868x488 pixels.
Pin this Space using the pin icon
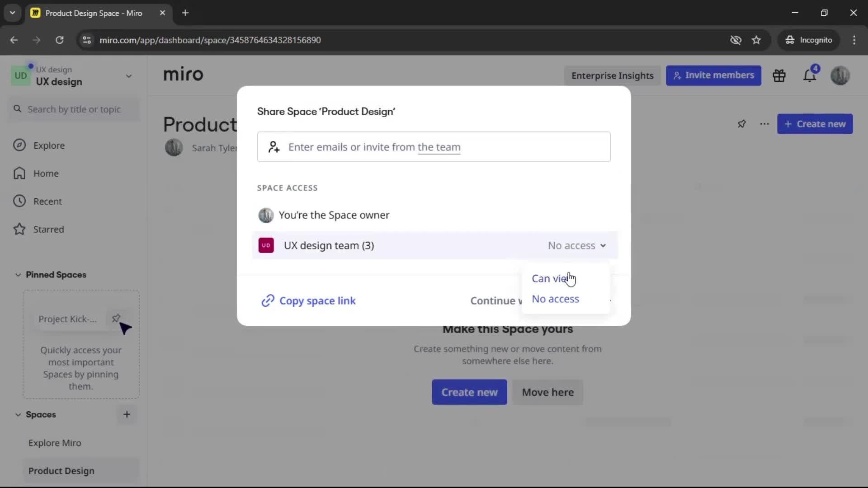pos(741,124)
